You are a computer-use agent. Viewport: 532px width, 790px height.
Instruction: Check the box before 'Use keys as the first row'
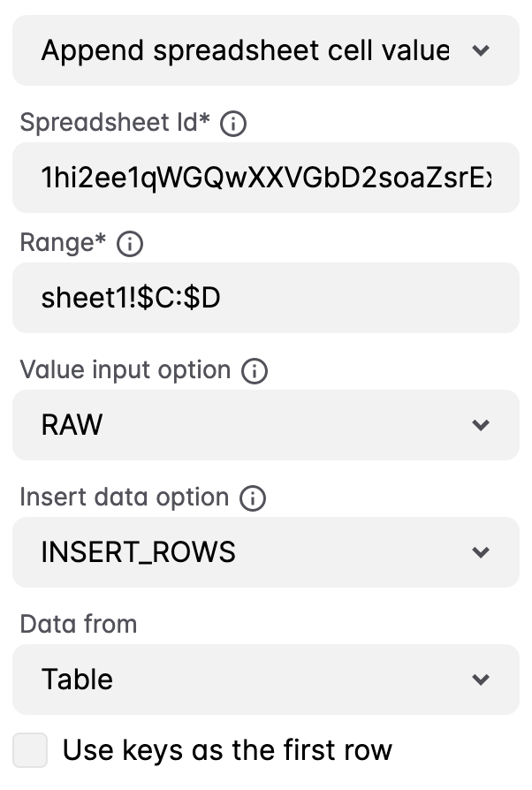click(x=30, y=749)
